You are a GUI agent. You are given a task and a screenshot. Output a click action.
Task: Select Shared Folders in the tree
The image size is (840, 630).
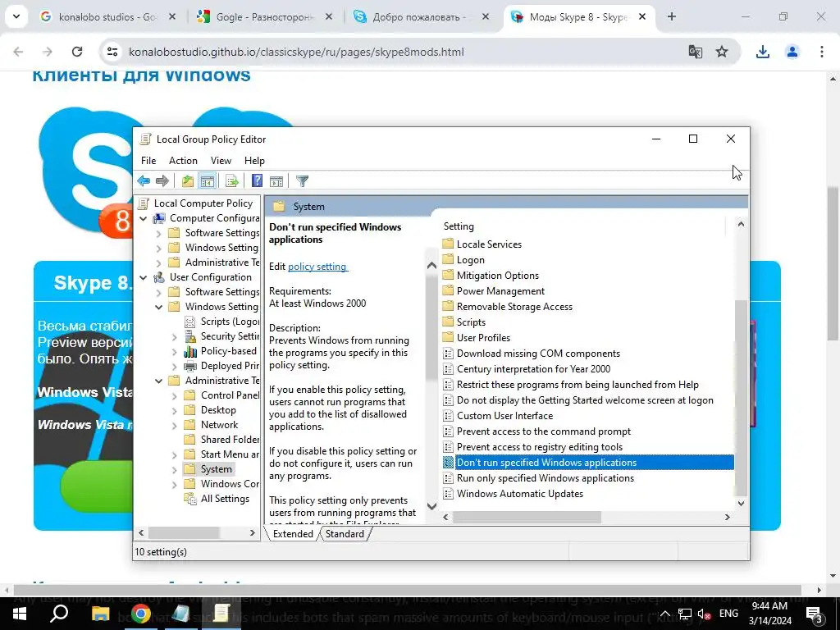[230, 440]
